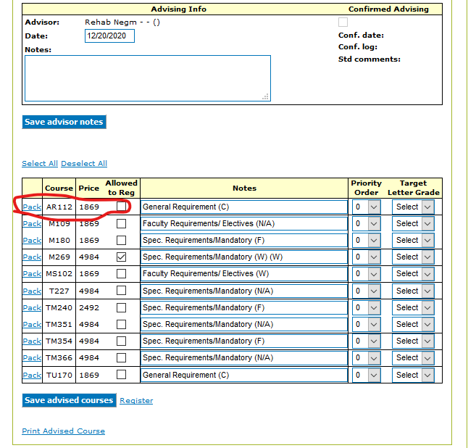Open Target Letter Grade dropdown for MS102
Image resolution: width=476 pixels, height=448 pixels.
click(x=413, y=274)
